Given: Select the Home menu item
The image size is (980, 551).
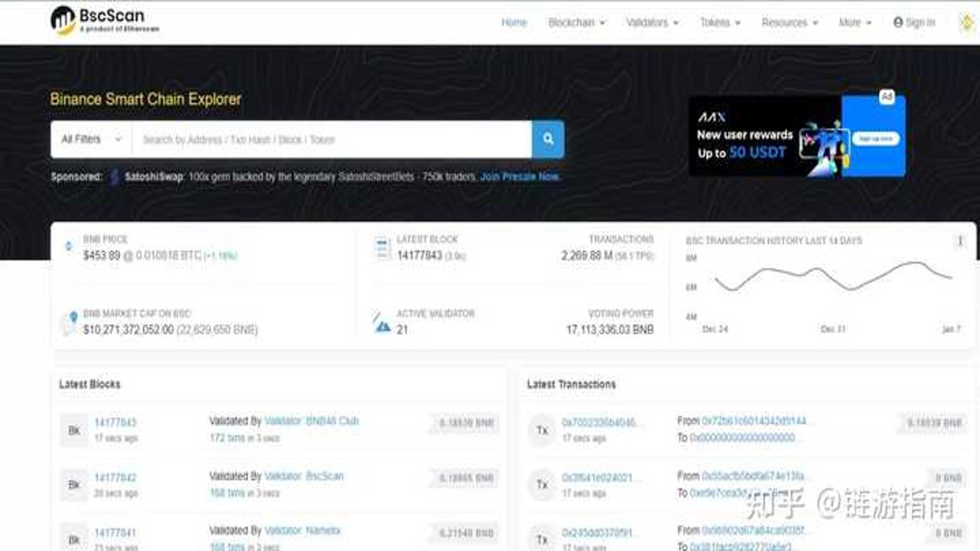Looking at the screenshot, I should click(x=514, y=23).
